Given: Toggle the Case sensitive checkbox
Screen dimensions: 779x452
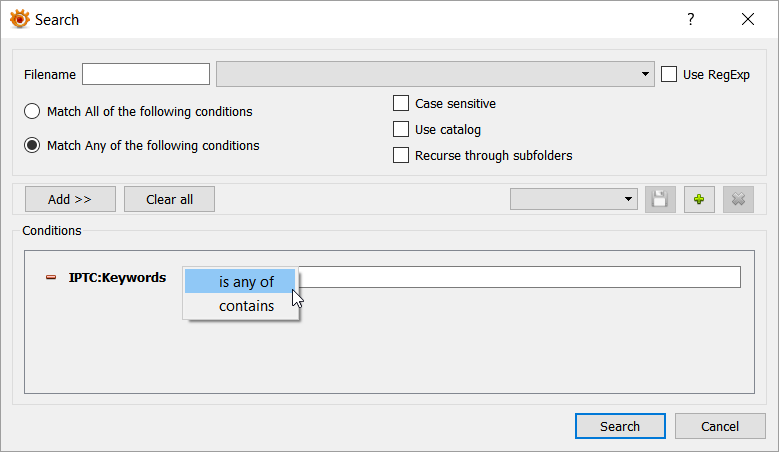Looking at the screenshot, I should pos(401,104).
